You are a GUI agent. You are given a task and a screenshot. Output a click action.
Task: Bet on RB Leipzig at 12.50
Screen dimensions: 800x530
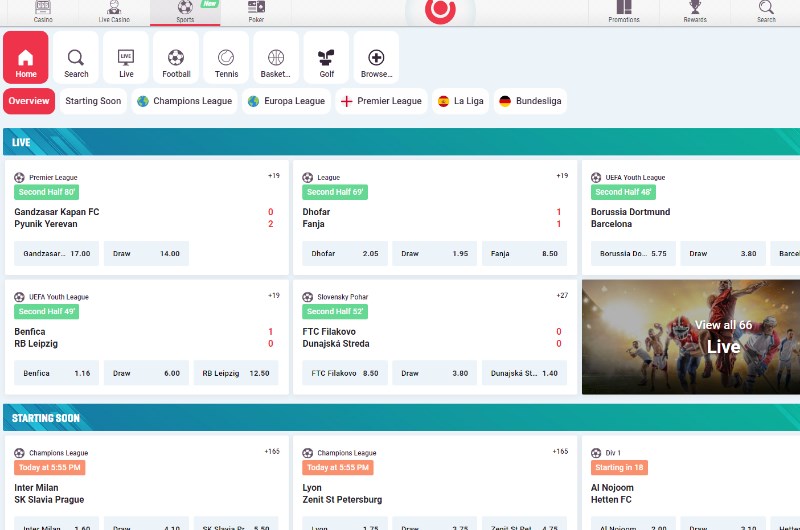coord(236,373)
